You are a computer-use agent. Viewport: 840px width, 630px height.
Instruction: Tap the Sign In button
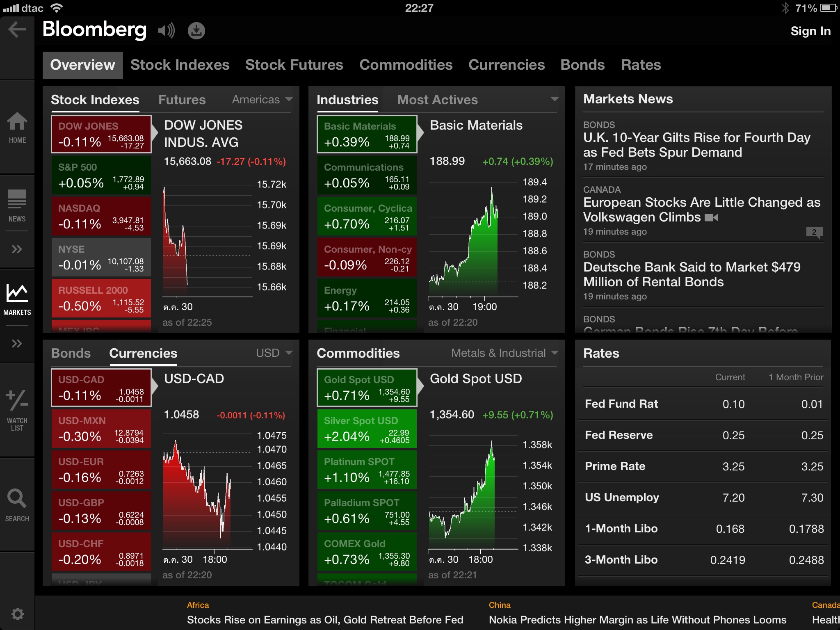(x=810, y=31)
